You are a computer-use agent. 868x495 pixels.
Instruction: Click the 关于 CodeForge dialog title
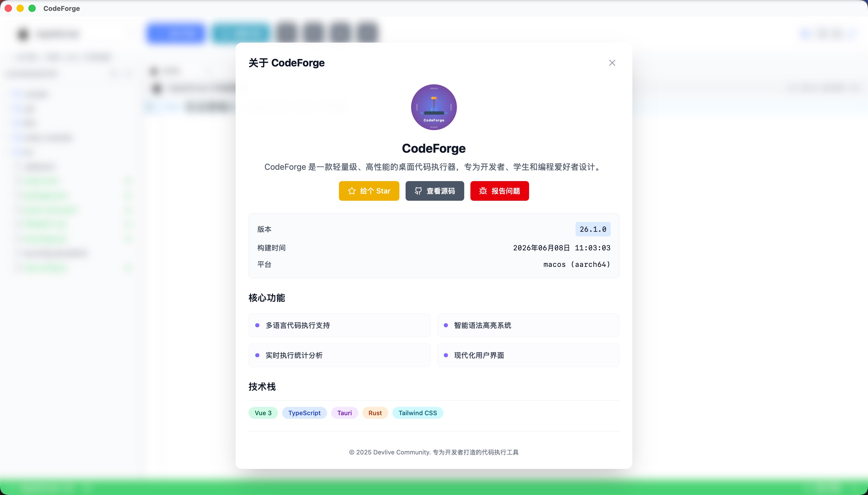pyautogui.click(x=286, y=63)
